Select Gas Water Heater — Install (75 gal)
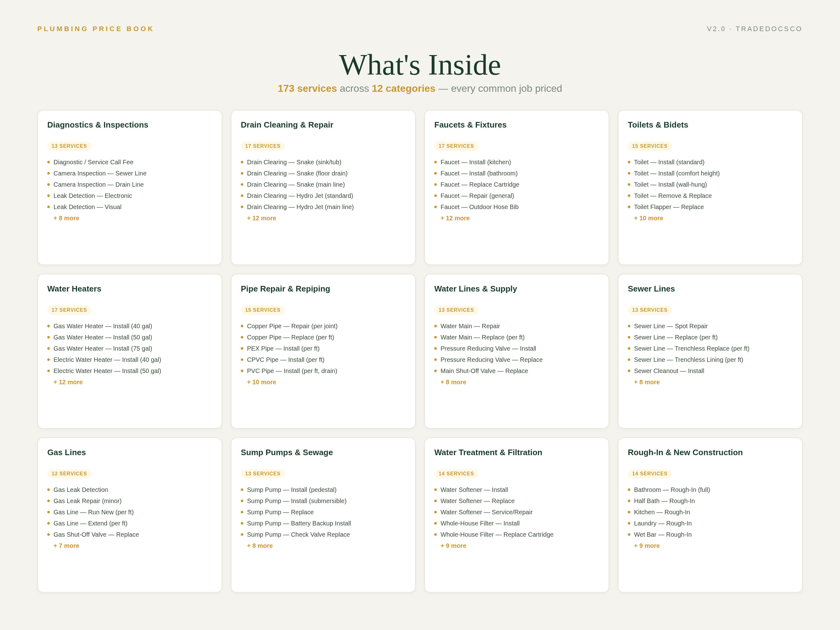The image size is (840, 630). point(103,348)
